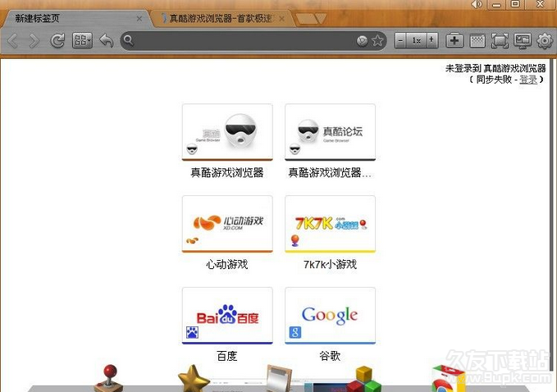The width and height of the screenshot is (557, 392).
Task: Open the Baidu 百度 thumbnail
Action: click(x=227, y=316)
